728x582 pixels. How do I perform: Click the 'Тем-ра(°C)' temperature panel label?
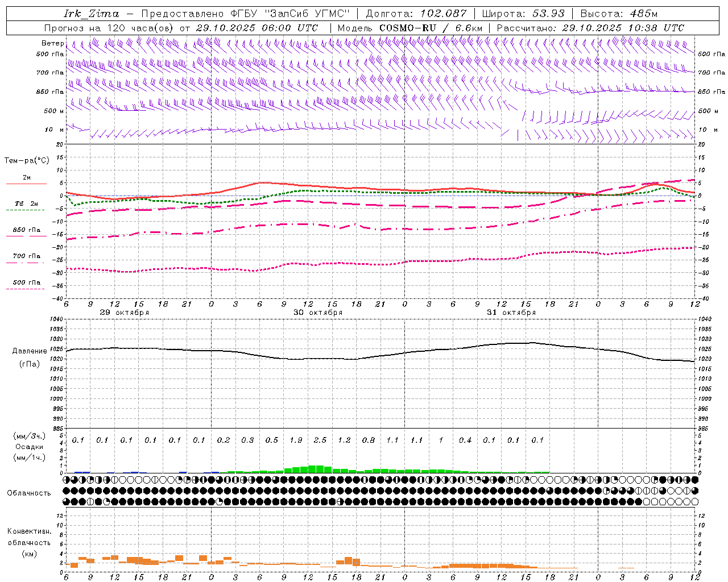[27, 161]
